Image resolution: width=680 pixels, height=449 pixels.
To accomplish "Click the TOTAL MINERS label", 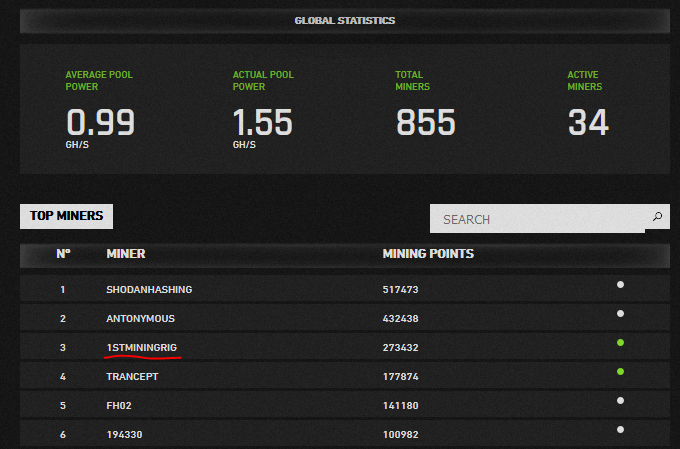I will tap(412, 81).
